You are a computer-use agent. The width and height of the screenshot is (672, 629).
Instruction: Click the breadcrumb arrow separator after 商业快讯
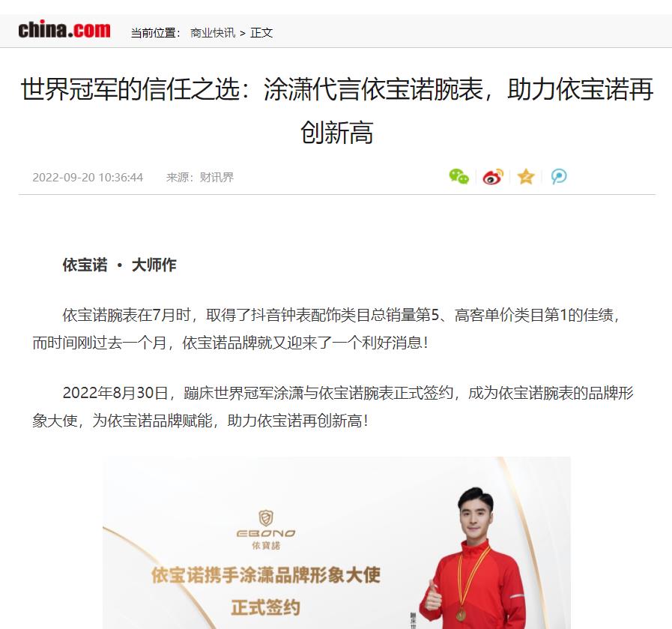point(243,33)
